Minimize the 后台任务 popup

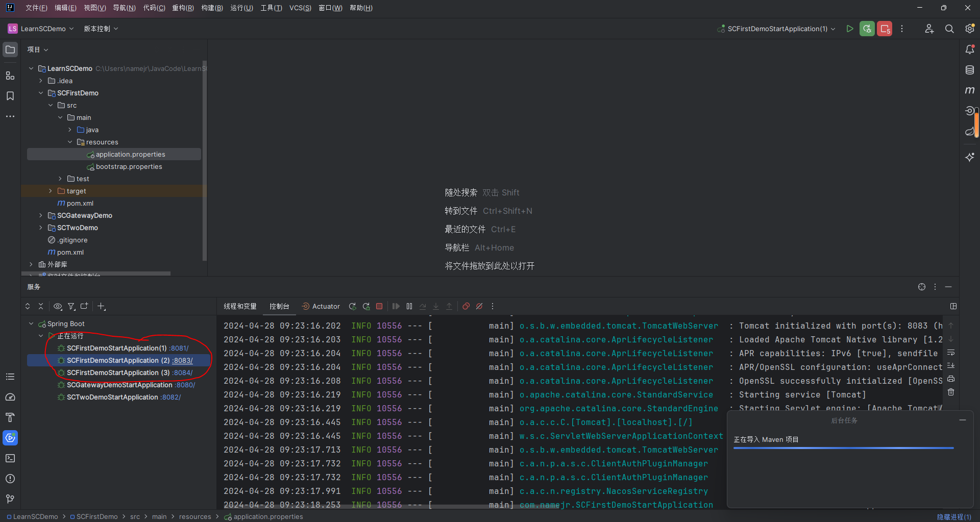point(963,420)
